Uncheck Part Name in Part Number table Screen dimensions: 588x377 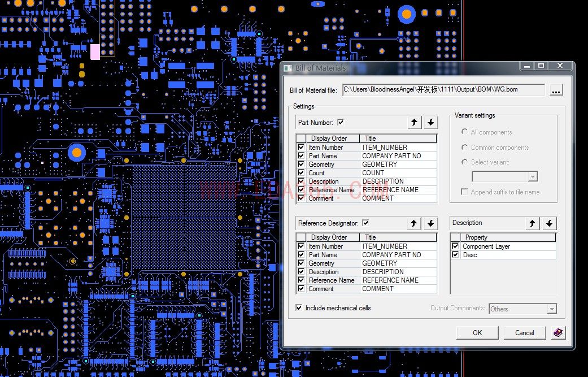(x=301, y=155)
